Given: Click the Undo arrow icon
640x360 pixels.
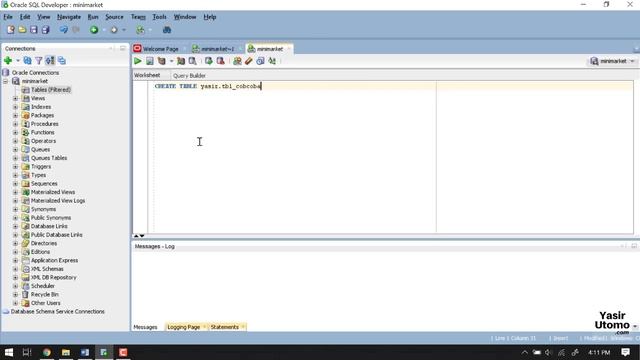Looking at the screenshot, I should point(63,30).
